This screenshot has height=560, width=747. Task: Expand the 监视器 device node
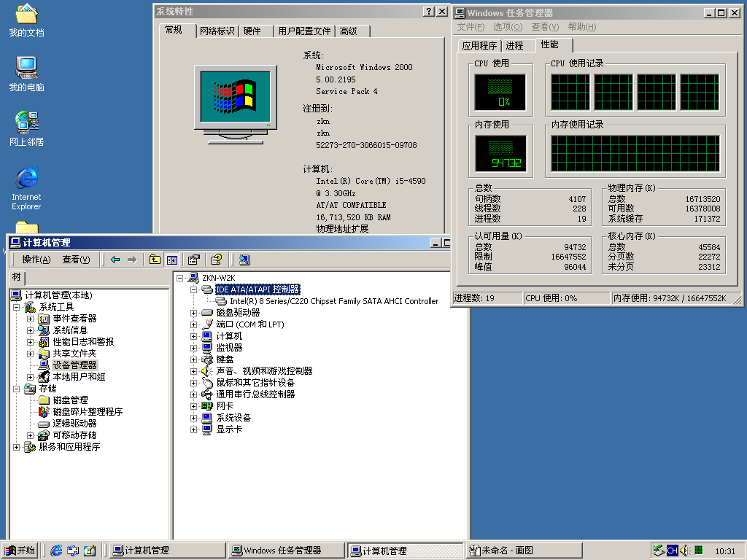click(x=193, y=348)
